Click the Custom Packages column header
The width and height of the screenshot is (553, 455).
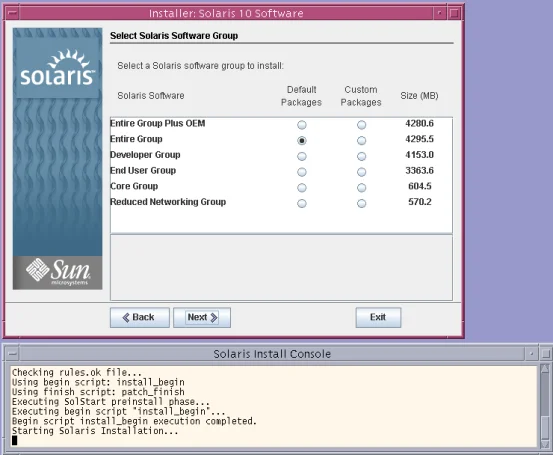click(x=361, y=96)
